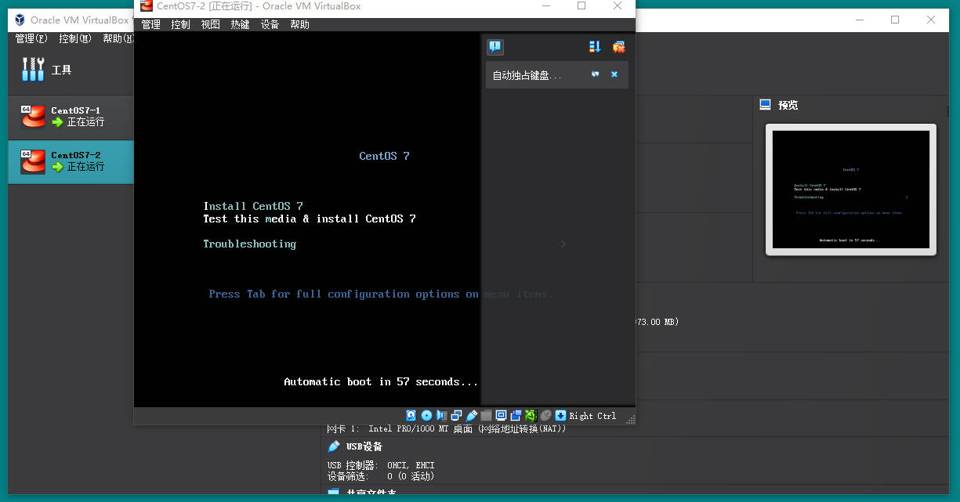The height and width of the screenshot is (502, 960).
Task: Toggle keyboard capture via Right Ctrl indicator
Action: (592, 415)
